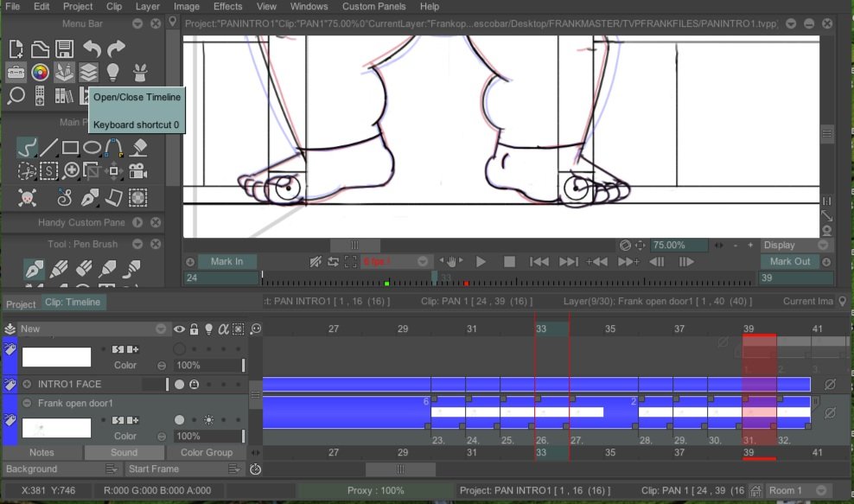854x504 pixels.
Task: Toggle the loop playback icon
Action: [x=333, y=262]
